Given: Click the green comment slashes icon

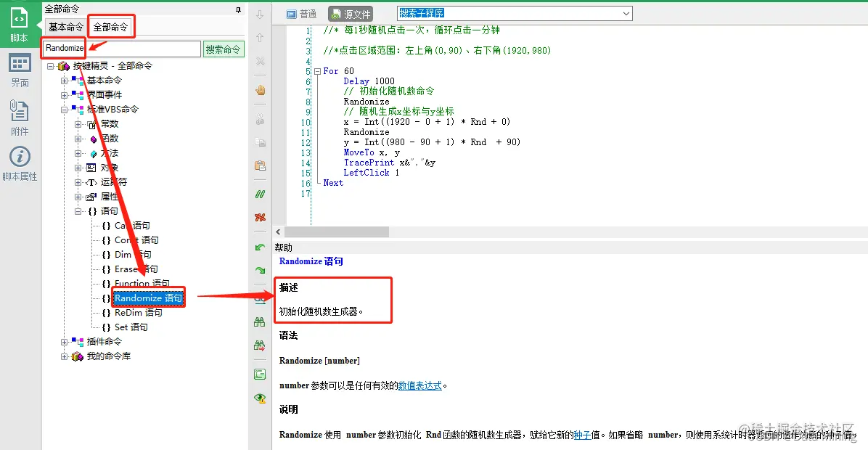Looking at the screenshot, I should click(x=260, y=195).
